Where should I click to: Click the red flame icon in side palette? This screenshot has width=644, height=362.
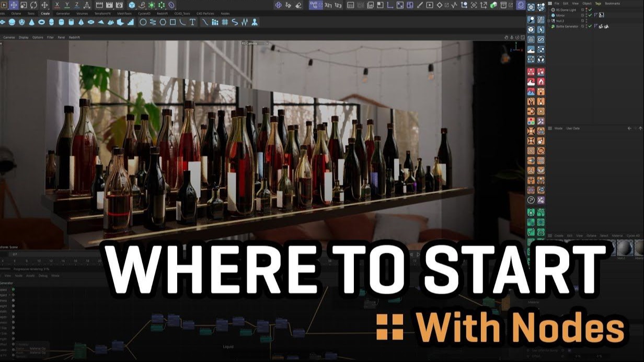click(x=541, y=81)
